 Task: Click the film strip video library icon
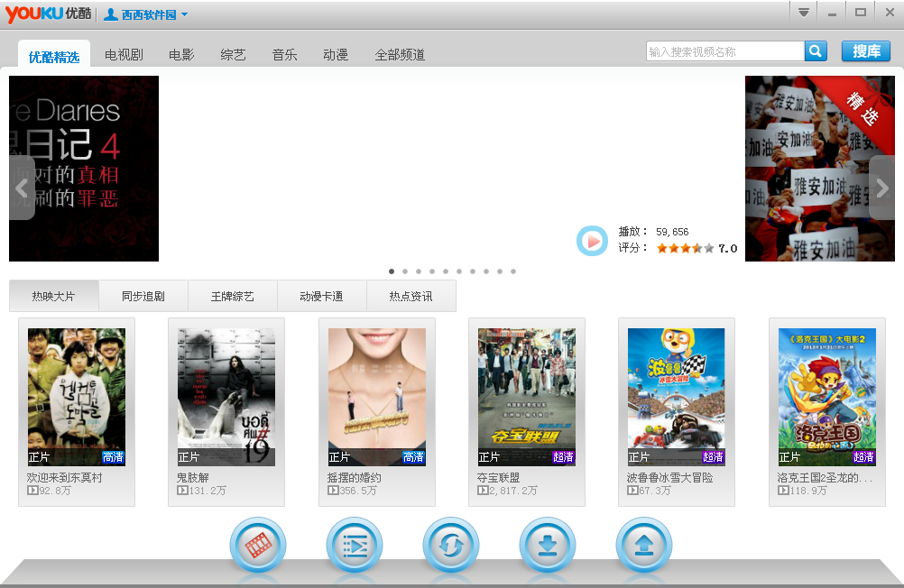pos(258,545)
